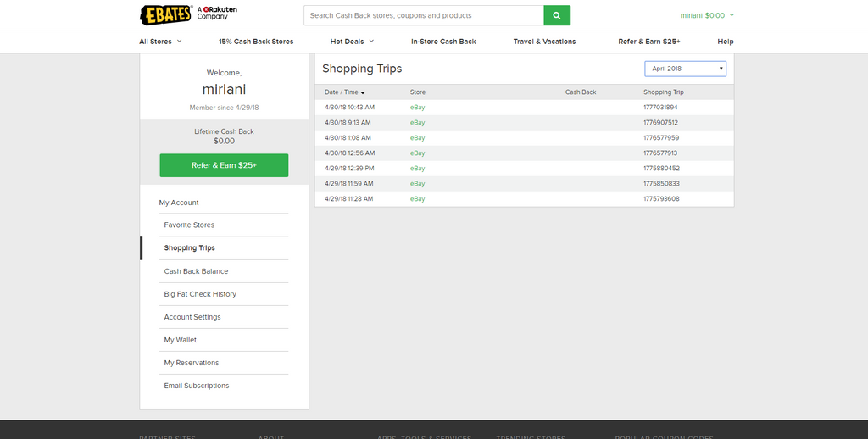This screenshot has width=868, height=439.
Task: Click the 4/29/18 12:39 PM date cell
Action: click(349, 169)
